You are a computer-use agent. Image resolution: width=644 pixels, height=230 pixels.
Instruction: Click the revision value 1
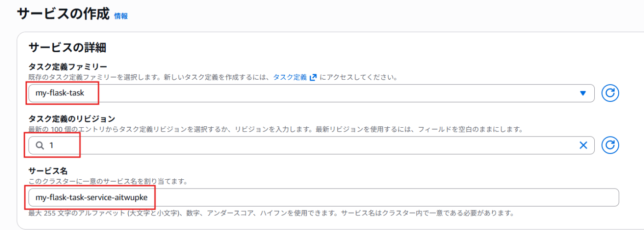[52, 145]
